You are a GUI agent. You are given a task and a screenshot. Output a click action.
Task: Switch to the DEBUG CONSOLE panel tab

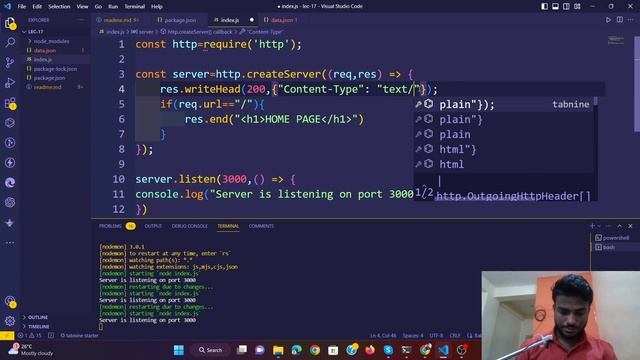[x=189, y=226]
